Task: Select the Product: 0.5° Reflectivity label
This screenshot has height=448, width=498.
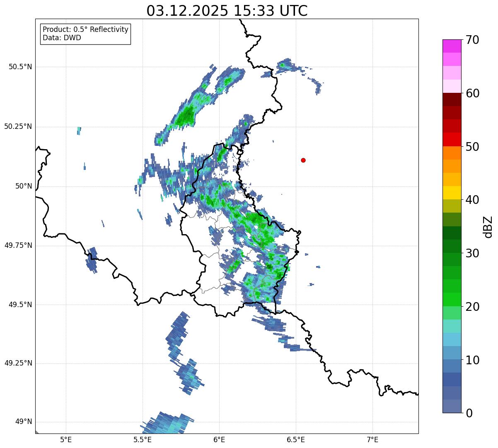Action: point(85,30)
